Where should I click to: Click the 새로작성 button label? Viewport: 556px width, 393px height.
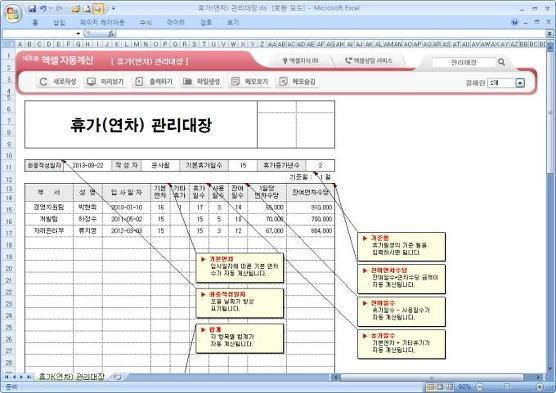[x=65, y=82]
